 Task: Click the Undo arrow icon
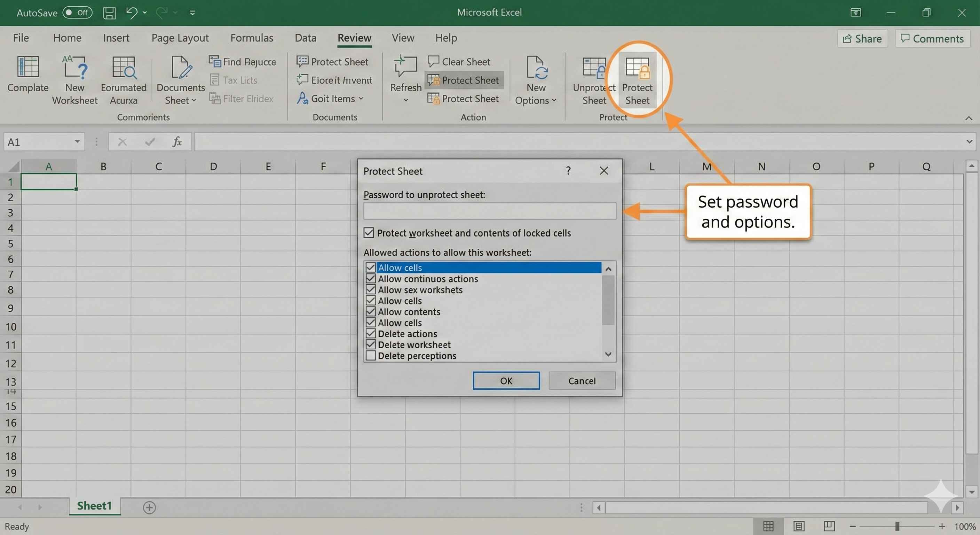131,13
